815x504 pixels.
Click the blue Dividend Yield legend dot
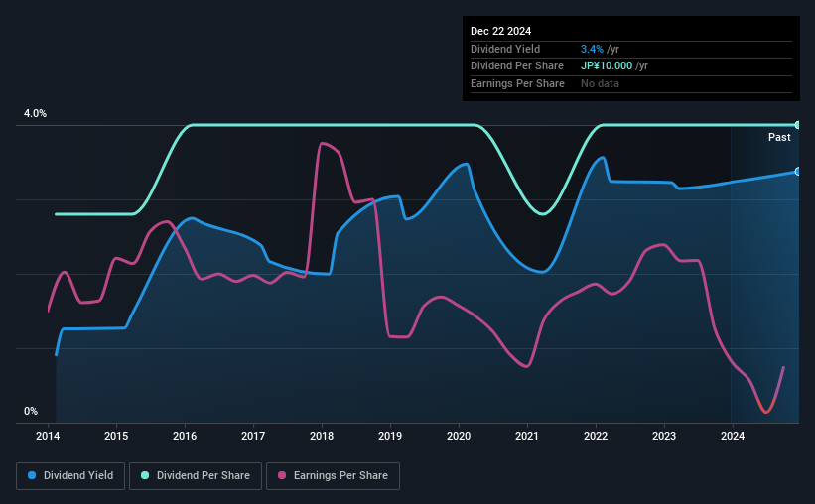coord(32,475)
